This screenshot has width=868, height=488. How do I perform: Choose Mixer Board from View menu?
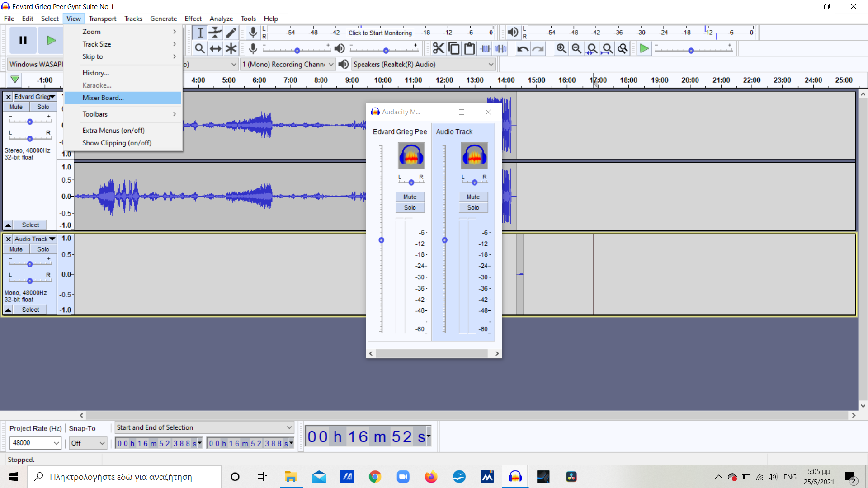click(x=103, y=98)
